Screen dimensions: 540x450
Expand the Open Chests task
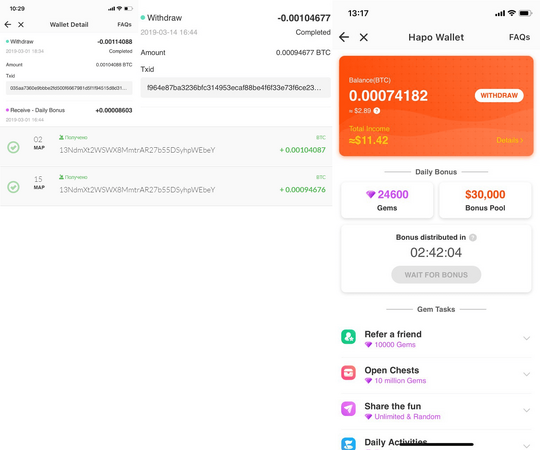point(526,374)
